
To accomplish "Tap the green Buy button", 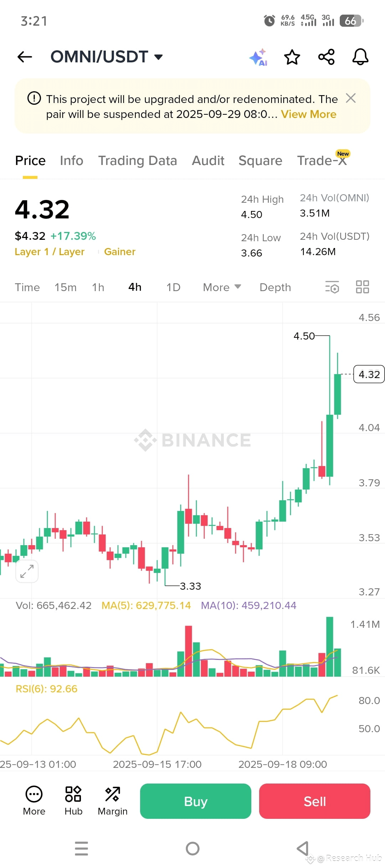I will (x=196, y=801).
